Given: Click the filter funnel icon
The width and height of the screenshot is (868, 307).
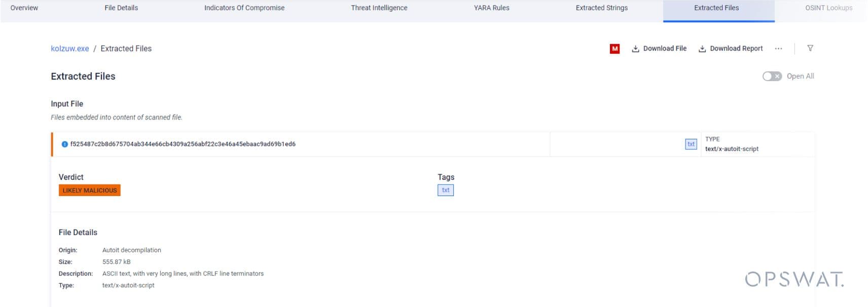Looking at the screenshot, I should (x=810, y=48).
